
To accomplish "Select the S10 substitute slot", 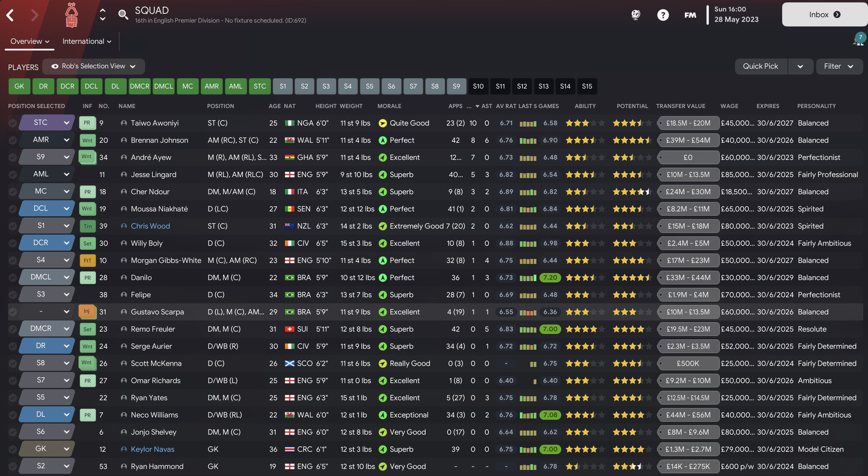I will [478, 86].
